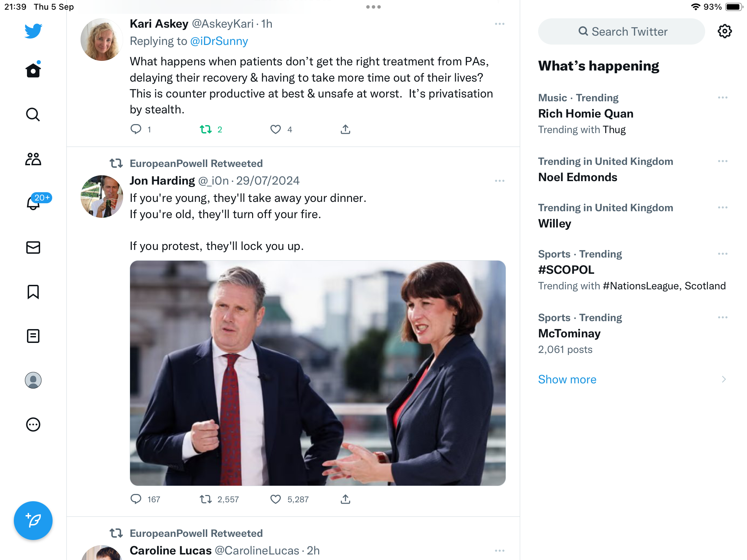Viewport: 747px width, 560px height.
Task: Open the @iDrSunny mention link
Action: [219, 41]
